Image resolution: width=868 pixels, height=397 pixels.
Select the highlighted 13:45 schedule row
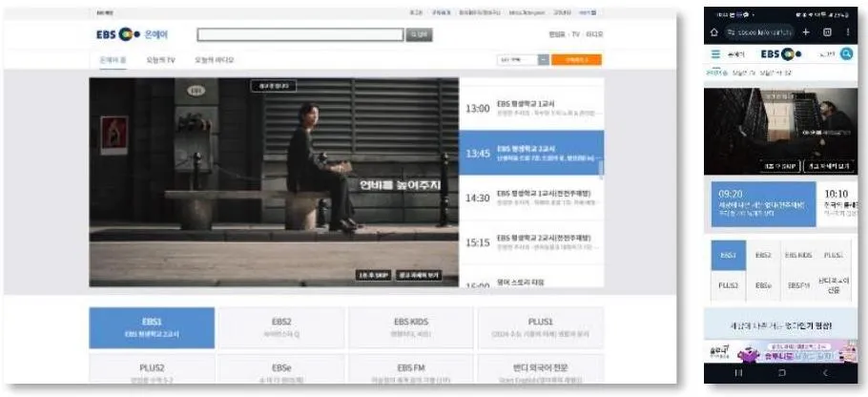tap(531, 153)
